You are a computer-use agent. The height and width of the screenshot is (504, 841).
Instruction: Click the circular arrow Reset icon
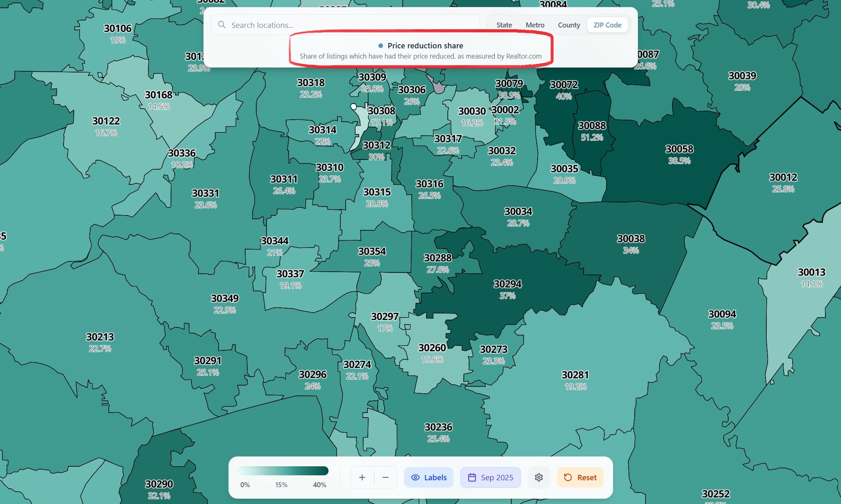click(x=568, y=477)
